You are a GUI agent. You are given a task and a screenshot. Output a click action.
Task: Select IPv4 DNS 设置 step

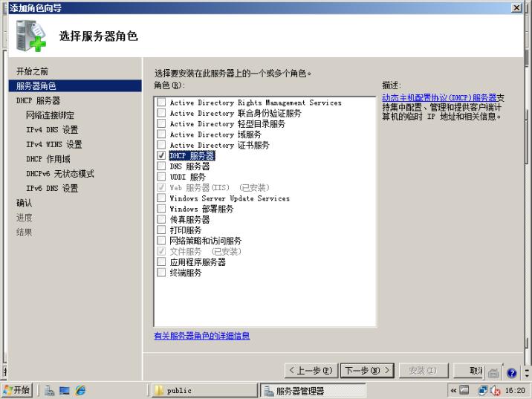click(52, 130)
